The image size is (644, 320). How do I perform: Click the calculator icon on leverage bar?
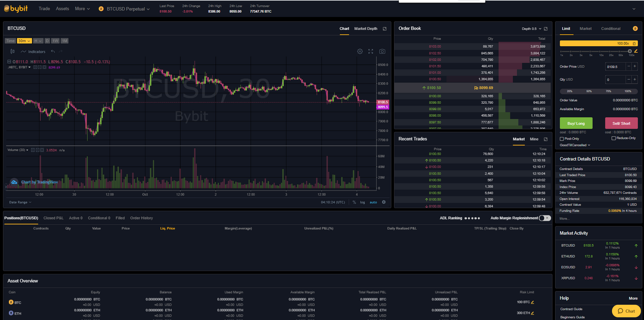point(634,43)
